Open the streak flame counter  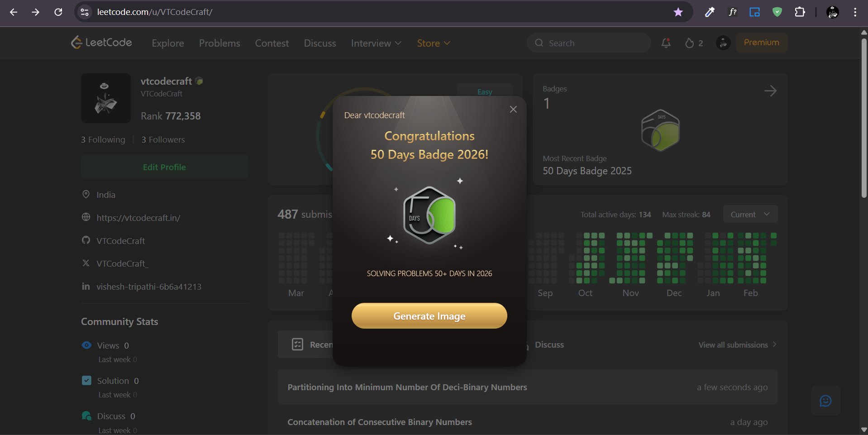694,43
